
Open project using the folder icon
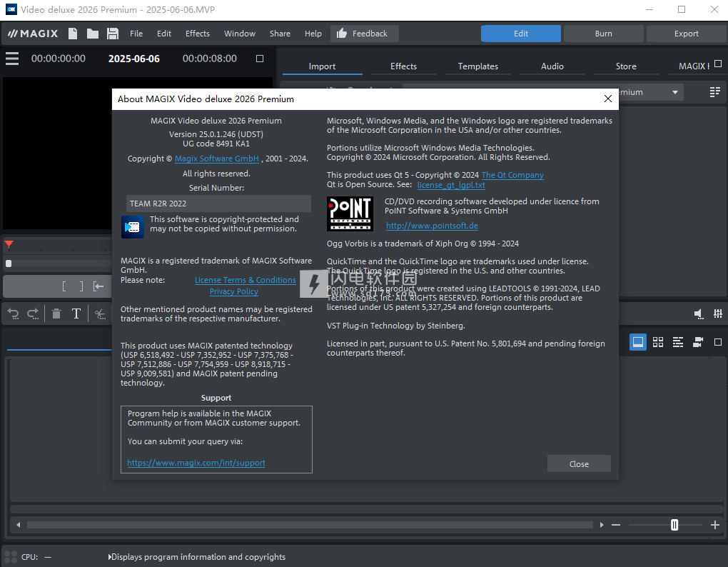pos(92,34)
